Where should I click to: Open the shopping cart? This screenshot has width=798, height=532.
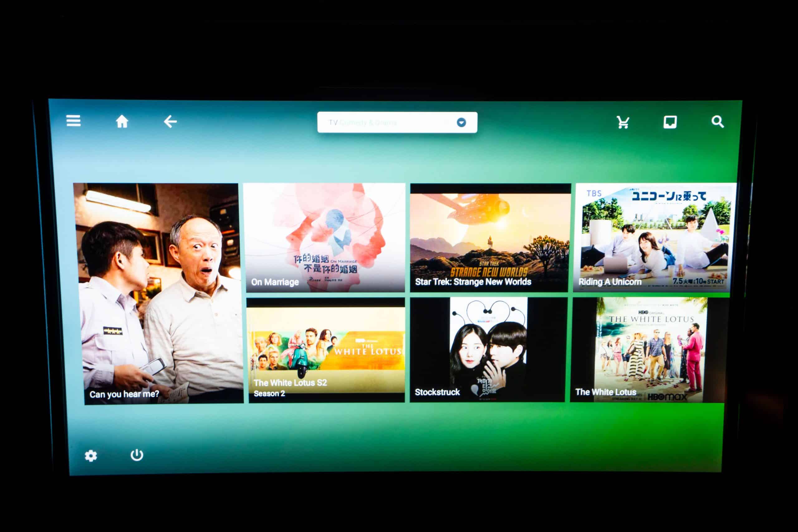(x=623, y=122)
